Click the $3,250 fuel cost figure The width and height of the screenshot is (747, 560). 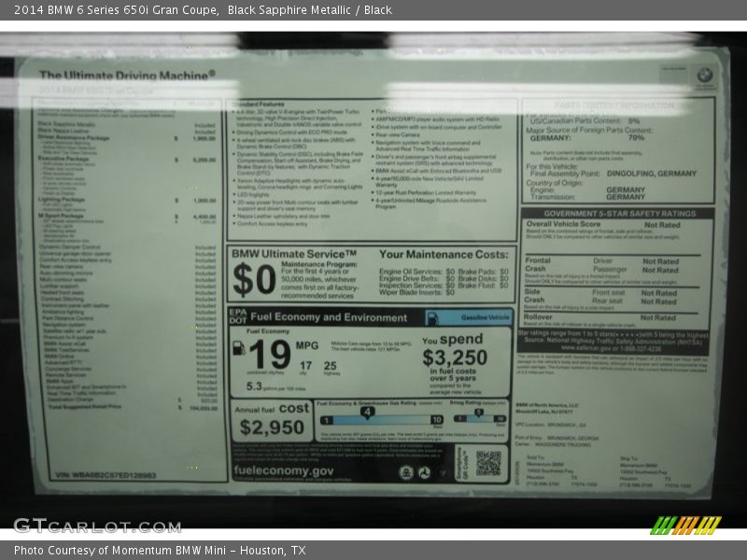point(455,357)
